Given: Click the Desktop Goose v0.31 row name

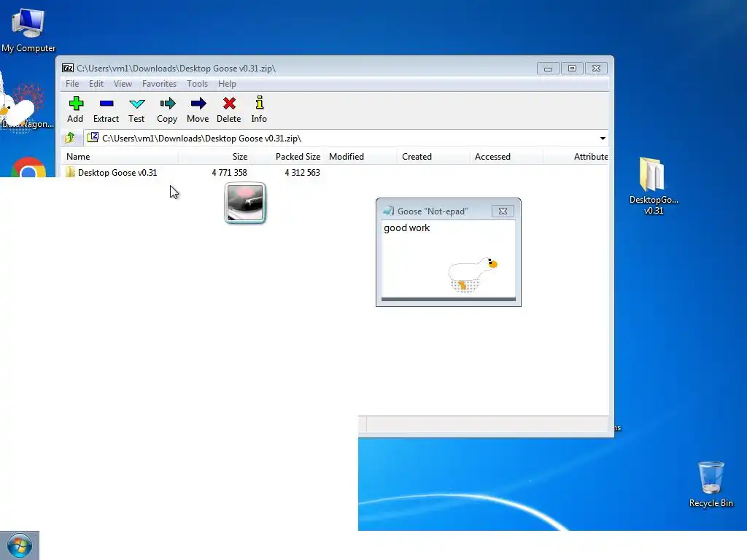Looking at the screenshot, I should coord(117,172).
